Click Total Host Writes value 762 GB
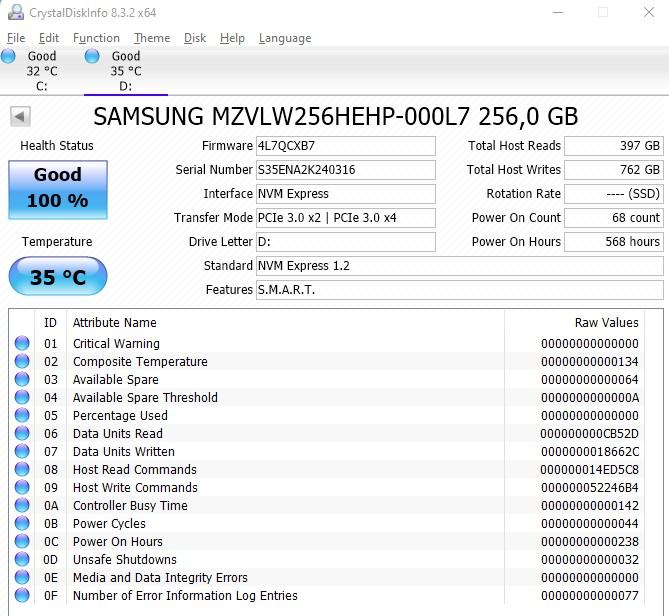Viewport: 669px width, 616px height. [614, 170]
